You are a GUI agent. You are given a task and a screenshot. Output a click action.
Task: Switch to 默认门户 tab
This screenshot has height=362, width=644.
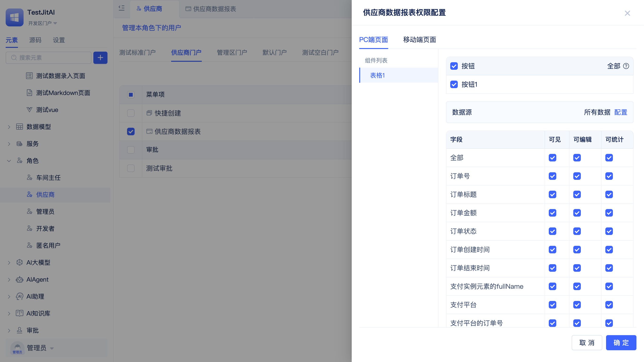click(x=274, y=53)
